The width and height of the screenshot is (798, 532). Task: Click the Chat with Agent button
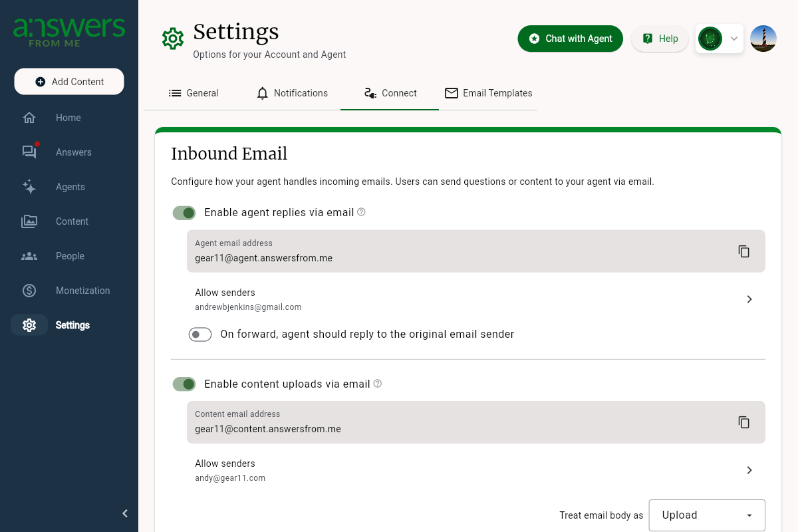pyautogui.click(x=570, y=39)
